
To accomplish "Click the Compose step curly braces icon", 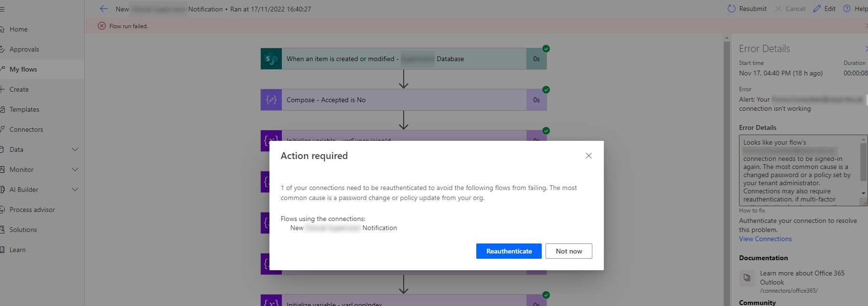I will pyautogui.click(x=271, y=100).
